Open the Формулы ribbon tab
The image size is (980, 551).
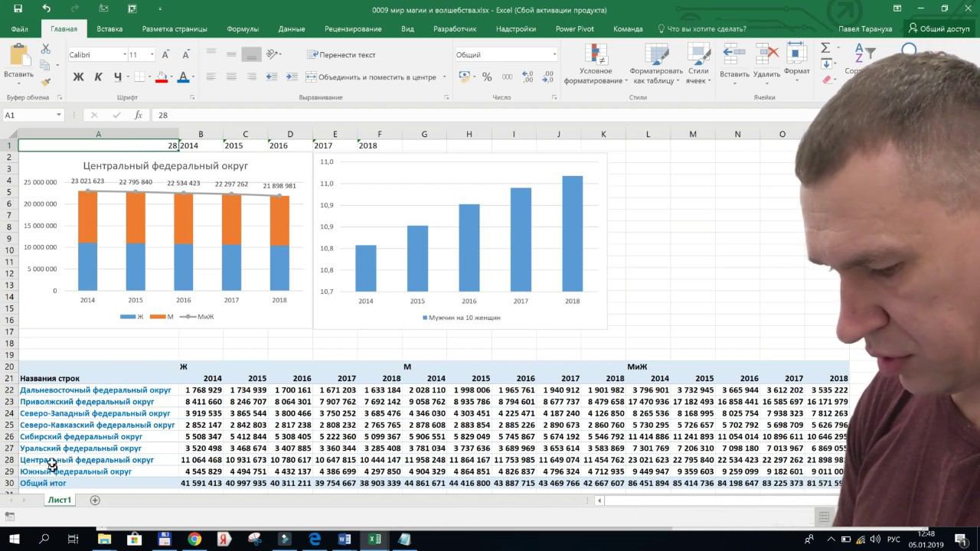[243, 29]
